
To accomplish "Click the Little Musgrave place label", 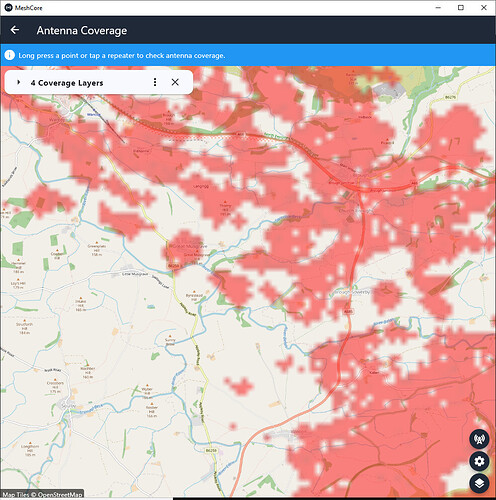I will pyautogui.click(x=135, y=274).
